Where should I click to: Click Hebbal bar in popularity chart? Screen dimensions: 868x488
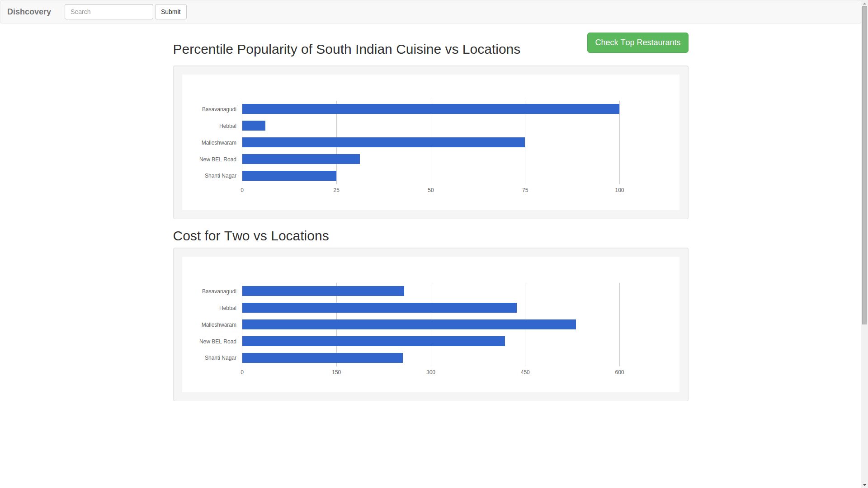tap(254, 126)
